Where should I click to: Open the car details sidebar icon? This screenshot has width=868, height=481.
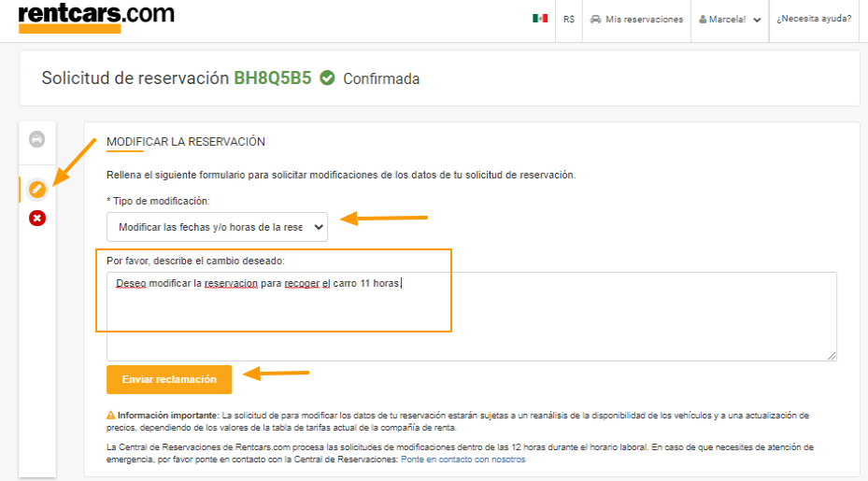tap(37, 139)
